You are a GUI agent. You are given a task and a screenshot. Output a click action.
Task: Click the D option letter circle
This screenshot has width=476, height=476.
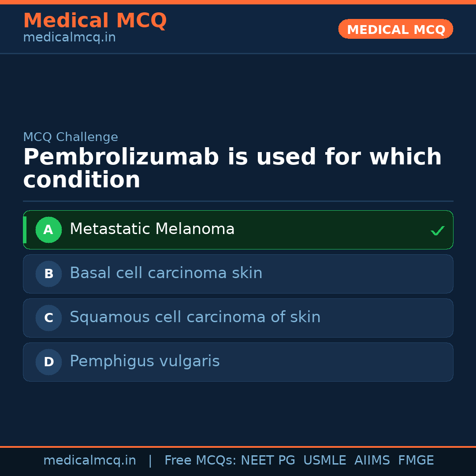point(48,362)
